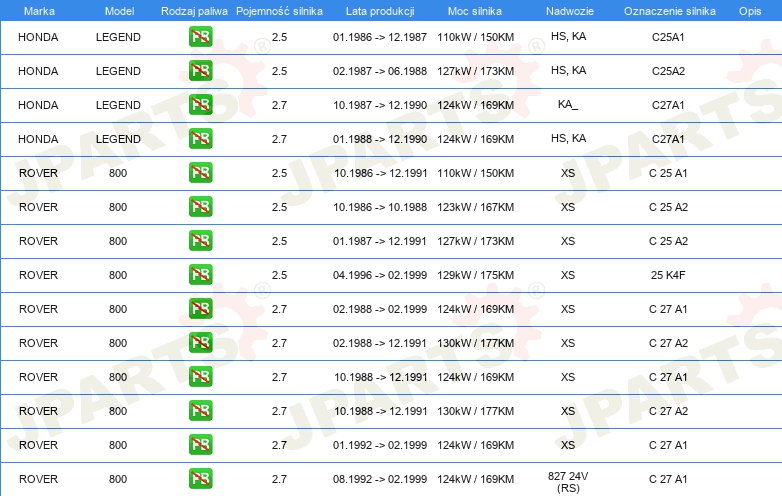Click the Pojemność silnika column header
The image size is (782, 496).
pos(279,11)
